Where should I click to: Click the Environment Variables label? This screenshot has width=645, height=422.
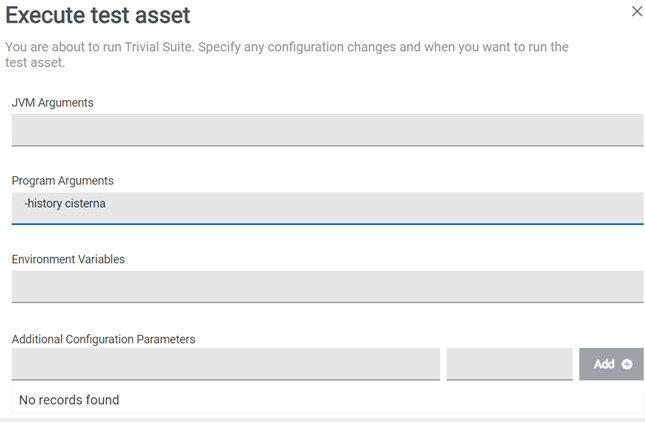pos(68,259)
